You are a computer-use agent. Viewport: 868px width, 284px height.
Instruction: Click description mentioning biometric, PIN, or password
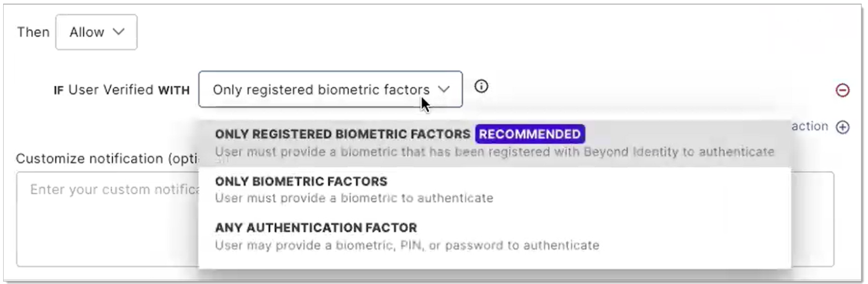(406, 245)
